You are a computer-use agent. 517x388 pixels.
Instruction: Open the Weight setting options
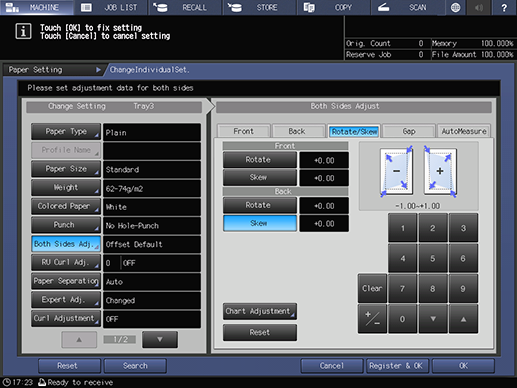coord(66,188)
